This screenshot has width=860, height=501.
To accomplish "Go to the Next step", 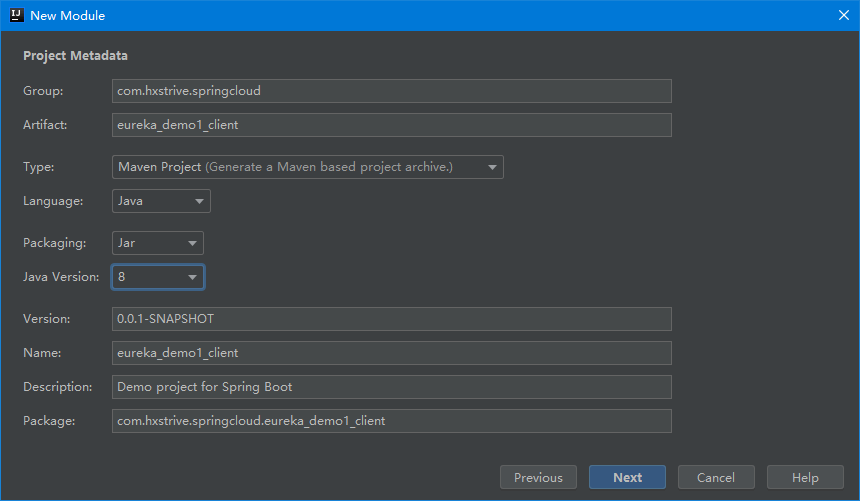I will pos(627,477).
